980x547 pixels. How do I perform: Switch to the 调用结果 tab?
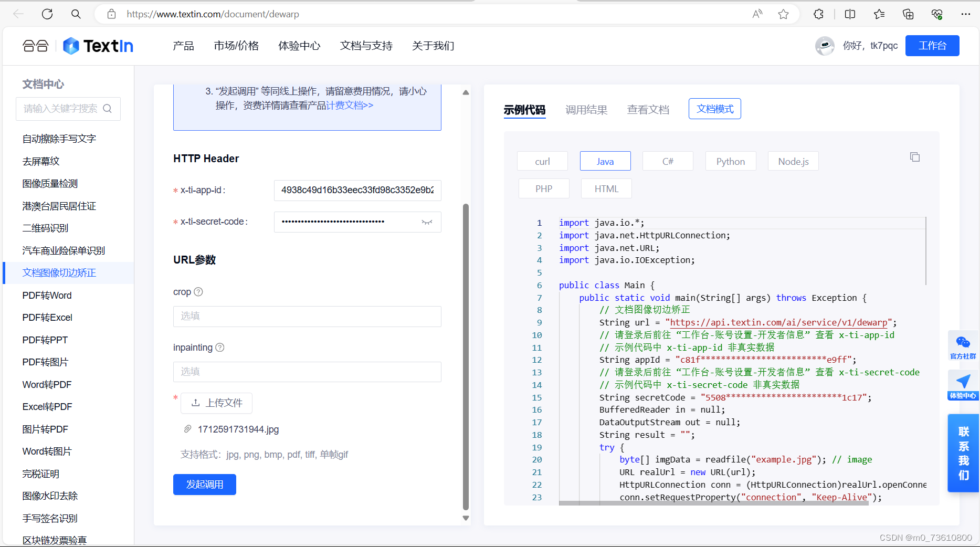click(x=586, y=110)
